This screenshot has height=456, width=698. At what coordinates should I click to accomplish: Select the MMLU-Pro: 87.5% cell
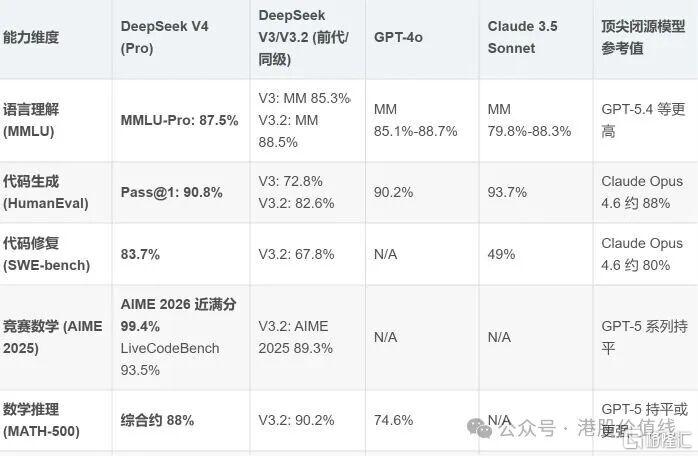pos(179,120)
